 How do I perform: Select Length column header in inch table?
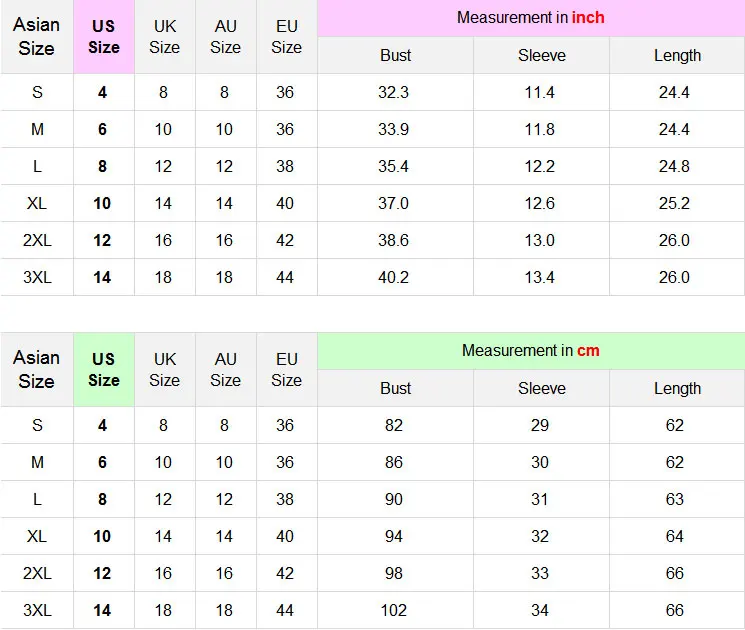click(677, 56)
